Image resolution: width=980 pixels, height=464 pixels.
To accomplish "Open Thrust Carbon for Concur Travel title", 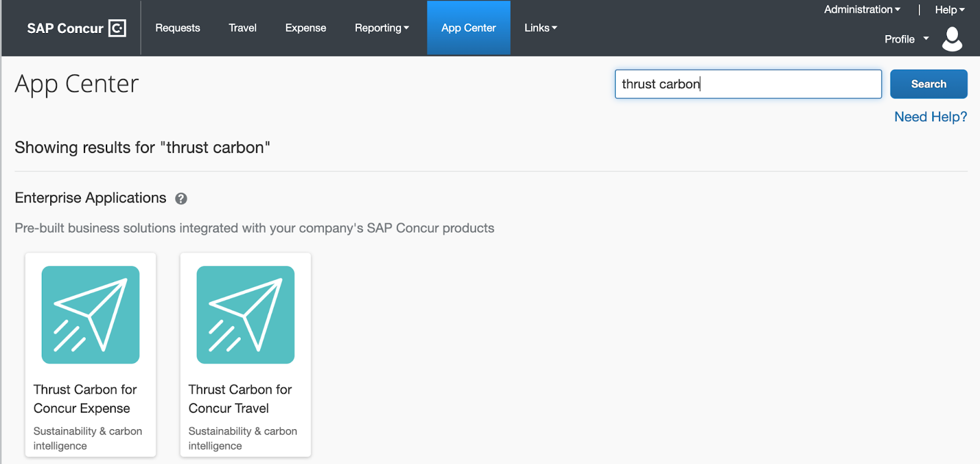I will click(x=240, y=399).
